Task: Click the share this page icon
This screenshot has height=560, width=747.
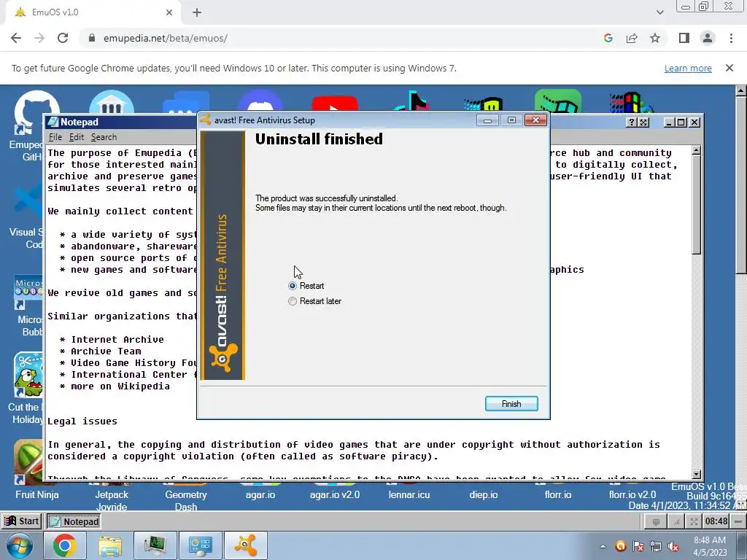Action: click(x=632, y=38)
